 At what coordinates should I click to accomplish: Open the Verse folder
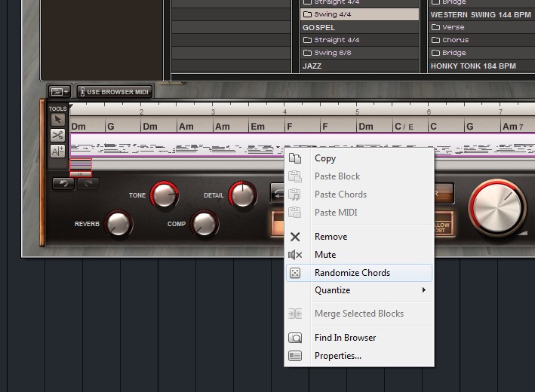point(481,27)
